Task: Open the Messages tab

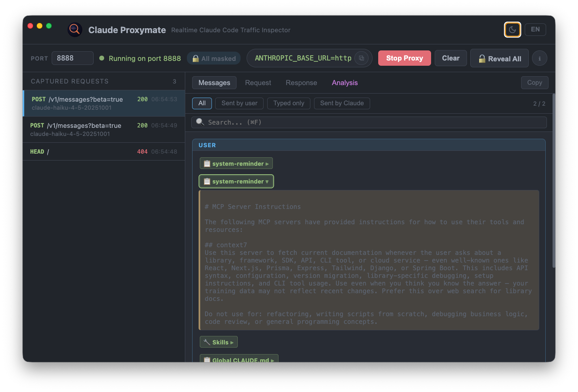Action: [214, 83]
